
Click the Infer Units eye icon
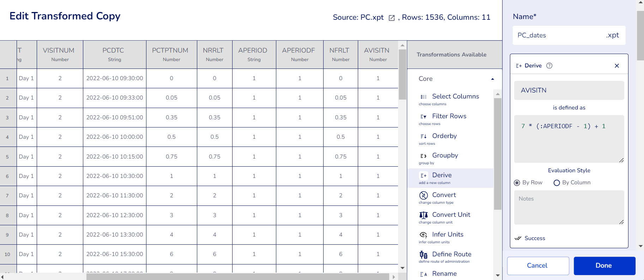(x=423, y=235)
